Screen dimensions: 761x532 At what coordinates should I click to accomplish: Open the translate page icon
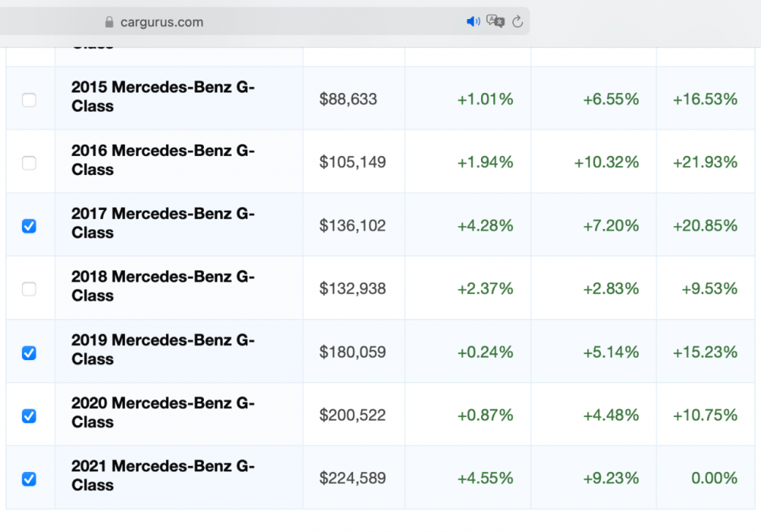(x=495, y=22)
